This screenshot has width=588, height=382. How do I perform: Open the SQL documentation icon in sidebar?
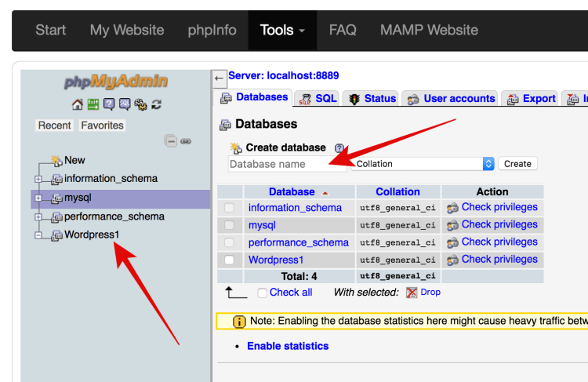125,104
